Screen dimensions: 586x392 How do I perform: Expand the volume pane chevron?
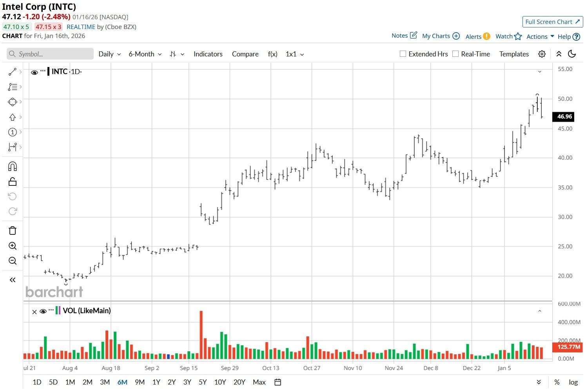540,311
